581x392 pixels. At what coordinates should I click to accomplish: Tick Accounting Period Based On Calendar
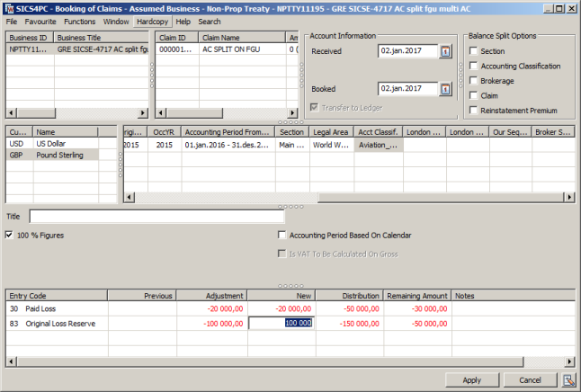[282, 235]
